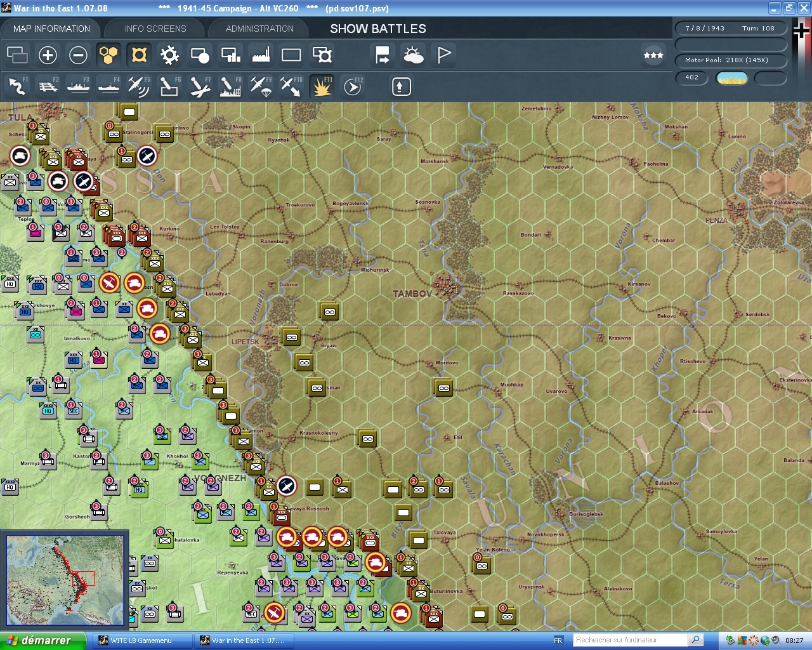Click the Balashov town label
The width and height of the screenshot is (812, 650).
[667, 483]
